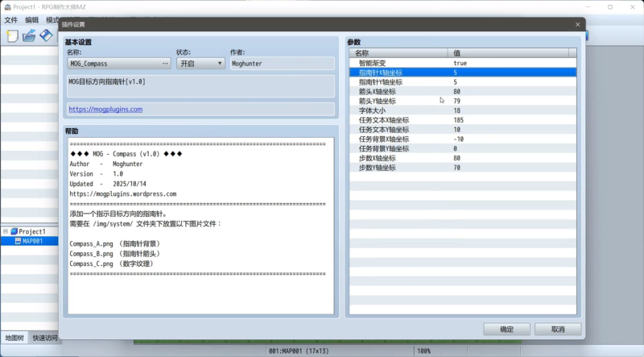Screen dimensions: 644x357
Task: Select the 智能渐变 parameter row
Action: [x=463, y=64]
